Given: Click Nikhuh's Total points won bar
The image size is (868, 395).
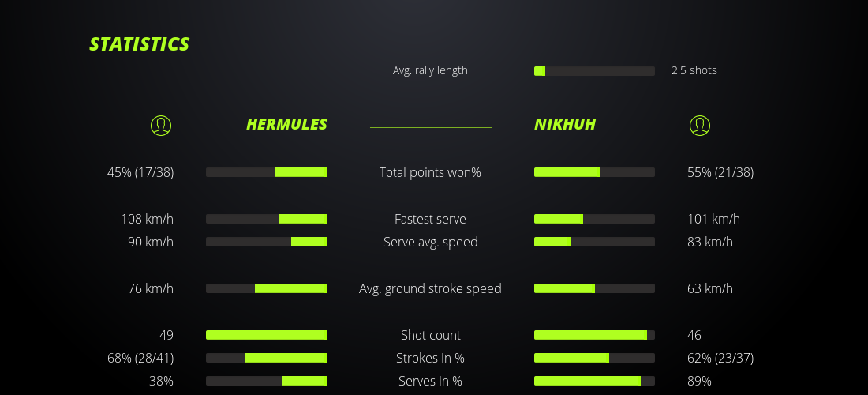Looking at the screenshot, I should (x=594, y=172).
